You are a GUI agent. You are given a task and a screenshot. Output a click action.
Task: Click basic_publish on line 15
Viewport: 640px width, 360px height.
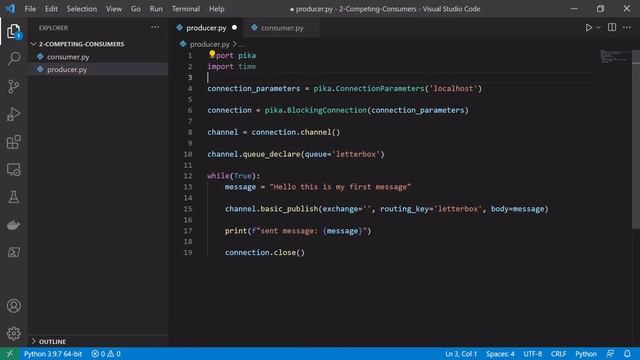[289, 209]
